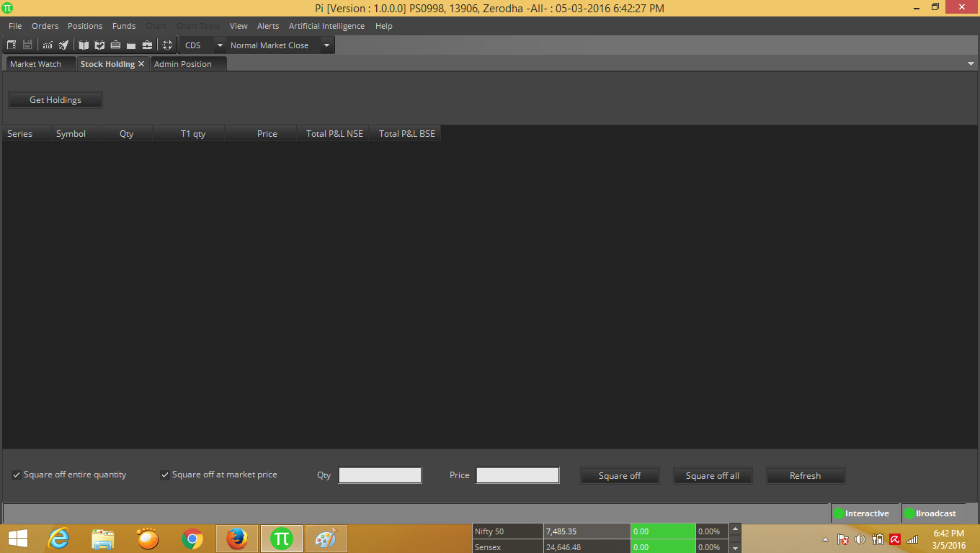This screenshot has height=553, width=980.
Task: Click the orange ball app taskbar icon
Action: point(148,539)
